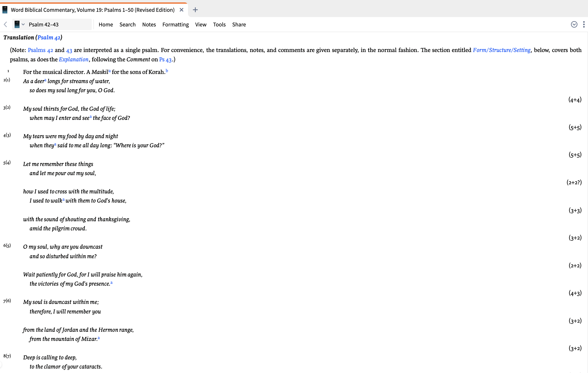
Task: Click the meter notation (2+2?)
Action: pyautogui.click(x=574, y=182)
